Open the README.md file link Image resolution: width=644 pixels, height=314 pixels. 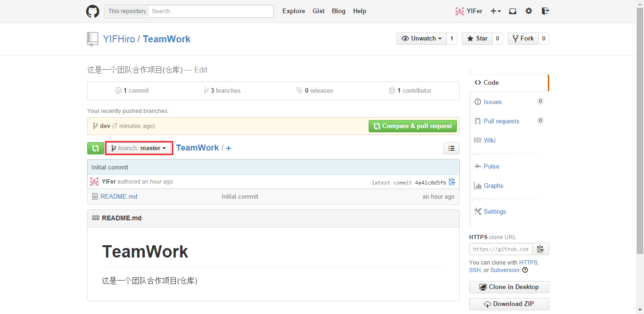[119, 196]
